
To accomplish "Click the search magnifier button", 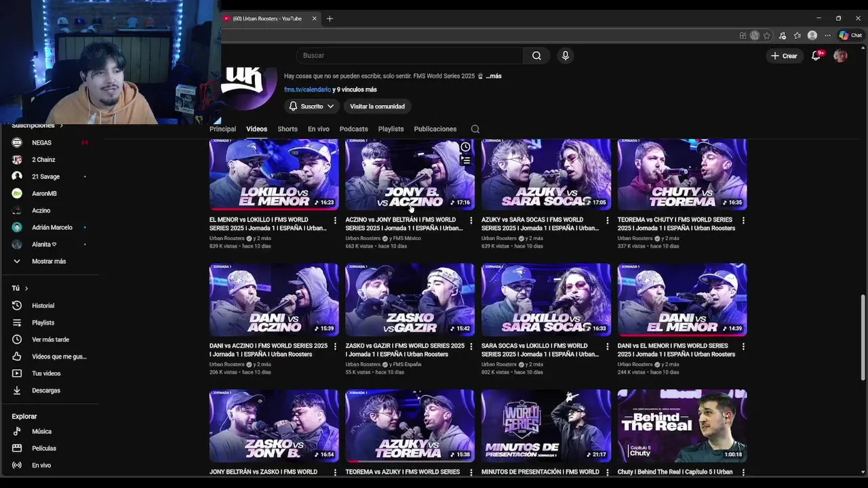I will tap(536, 56).
